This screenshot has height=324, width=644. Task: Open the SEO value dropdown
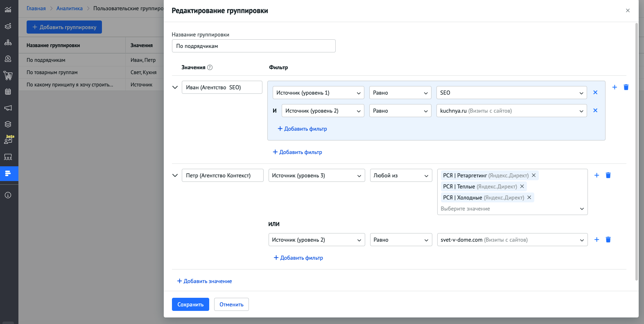pos(511,93)
